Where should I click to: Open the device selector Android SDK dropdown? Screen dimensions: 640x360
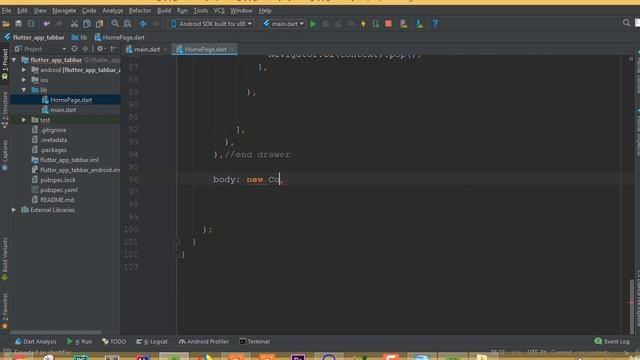(211, 24)
